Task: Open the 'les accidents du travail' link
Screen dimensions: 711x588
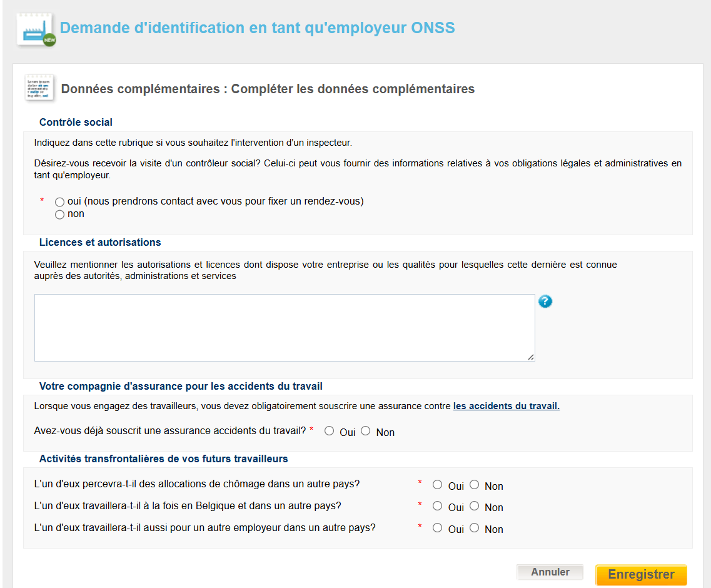Action: pos(507,406)
